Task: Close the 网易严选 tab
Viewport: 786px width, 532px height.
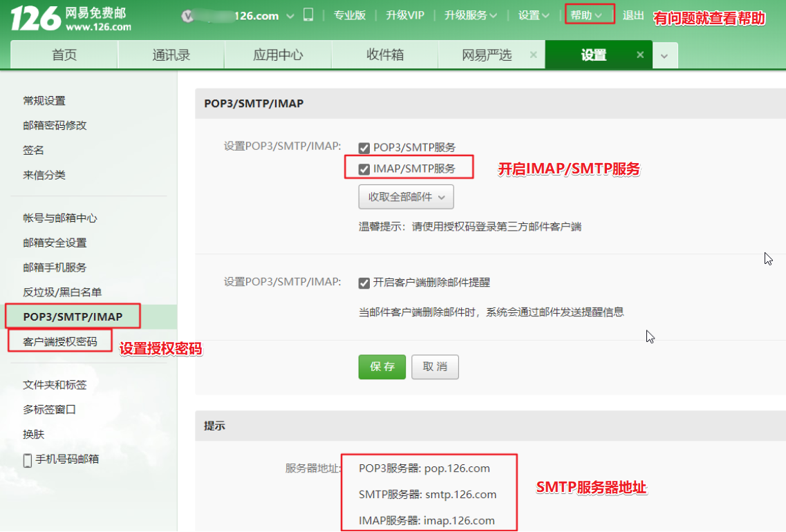Action: click(534, 55)
